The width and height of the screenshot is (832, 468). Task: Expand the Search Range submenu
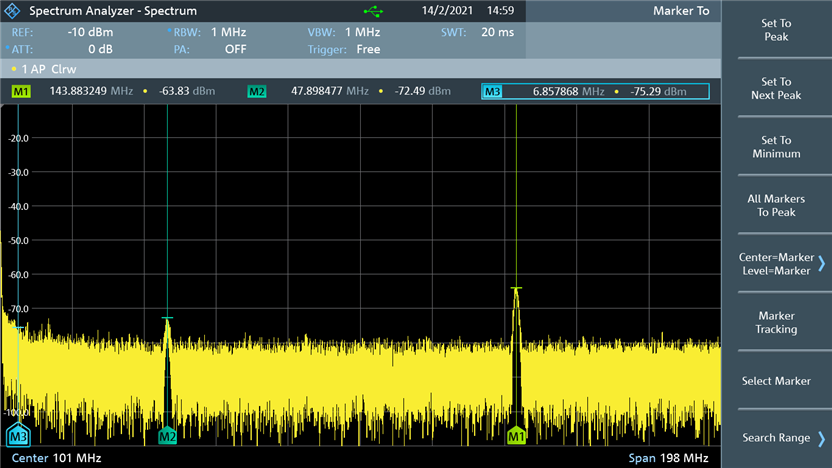776,438
